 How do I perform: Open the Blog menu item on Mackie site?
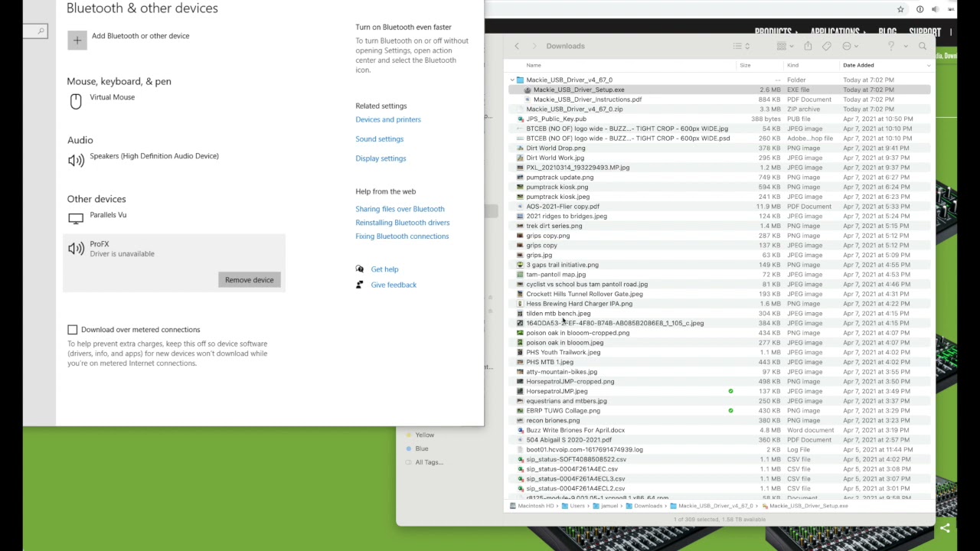tap(887, 32)
